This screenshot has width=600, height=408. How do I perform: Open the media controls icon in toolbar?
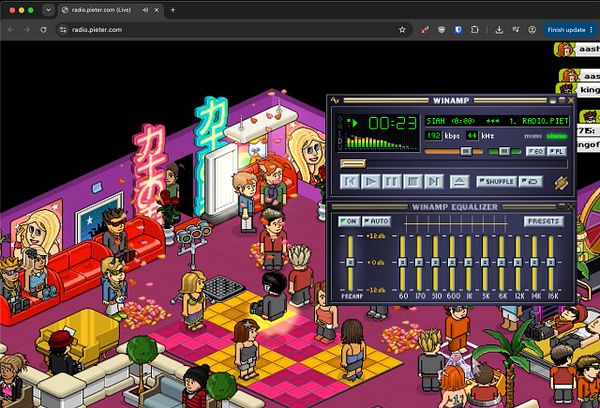(x=516, y=29)
